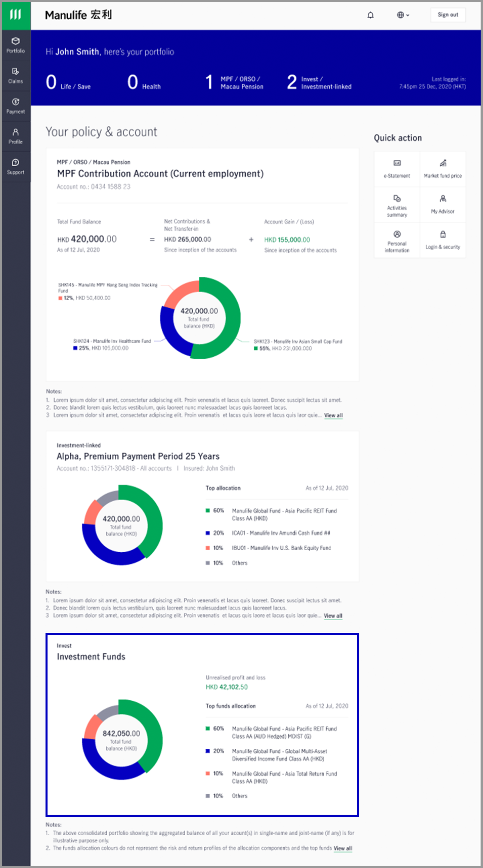Open the Profile sidebar icon
The image size is (483, 868).
16,136
